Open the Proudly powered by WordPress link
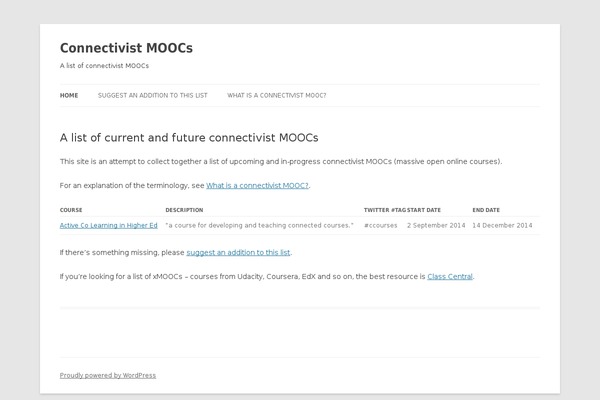Screen dimensions: 600x400 point(108,376)
